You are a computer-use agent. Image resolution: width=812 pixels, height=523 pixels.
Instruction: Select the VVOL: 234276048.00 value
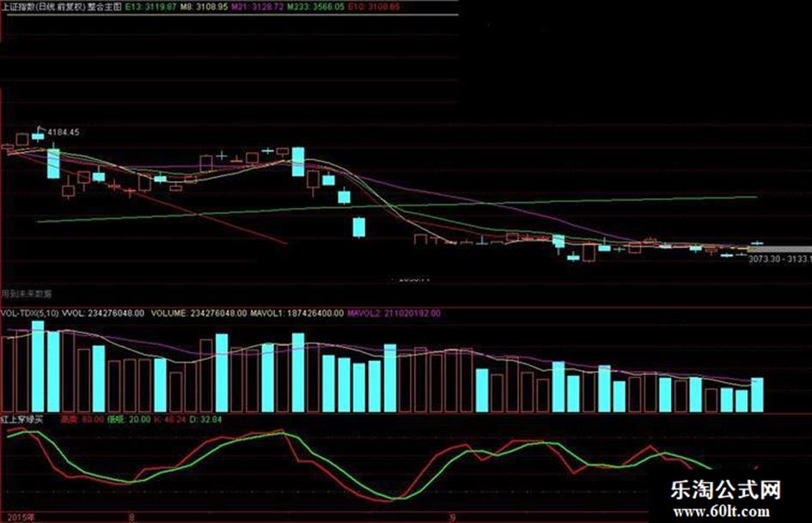105,313
